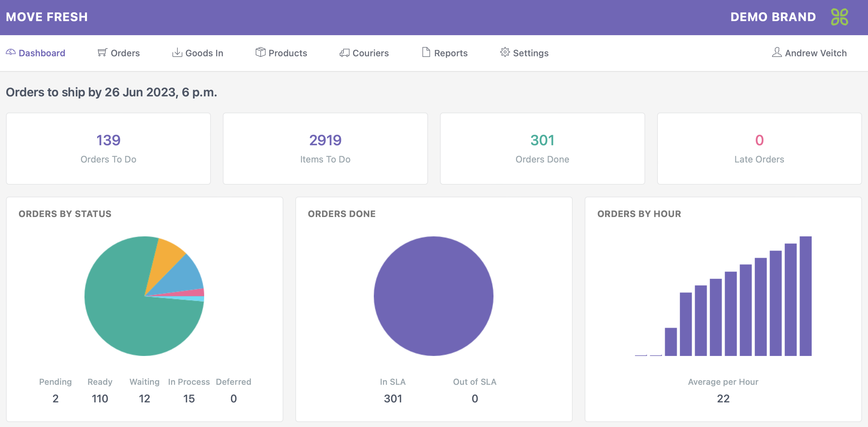Viewport: 868px width, 427px height.
Task: Click the tallest bar in Orders By Hour
Action: [805, 295]
